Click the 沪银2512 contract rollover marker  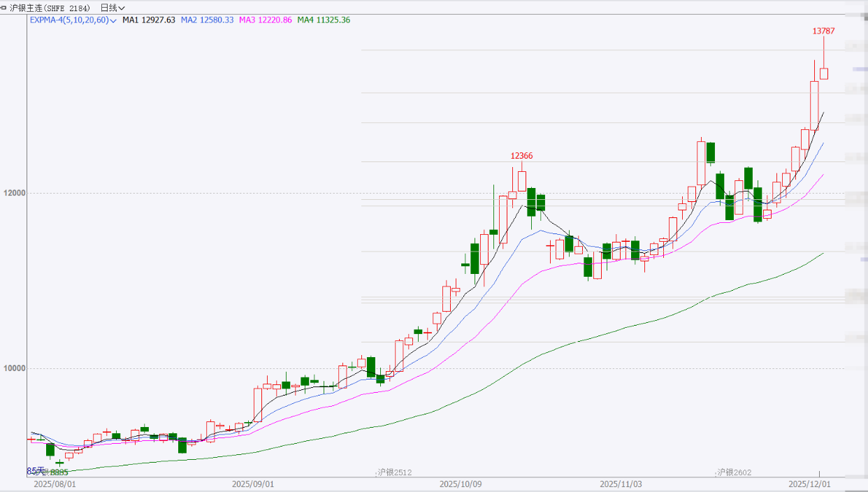(394, 472)
